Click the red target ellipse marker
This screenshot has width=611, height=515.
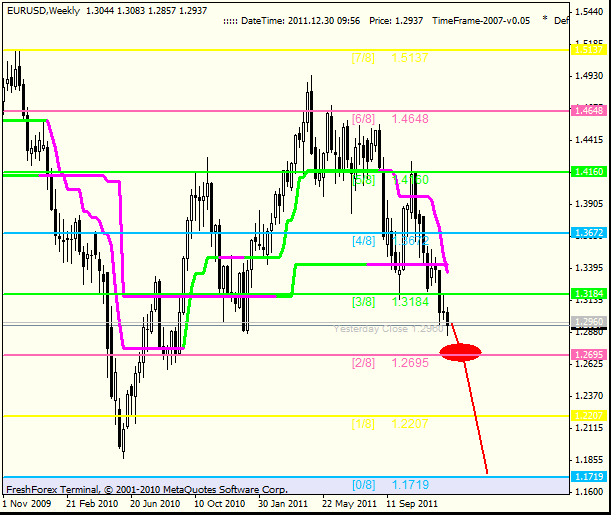[460, 353]
